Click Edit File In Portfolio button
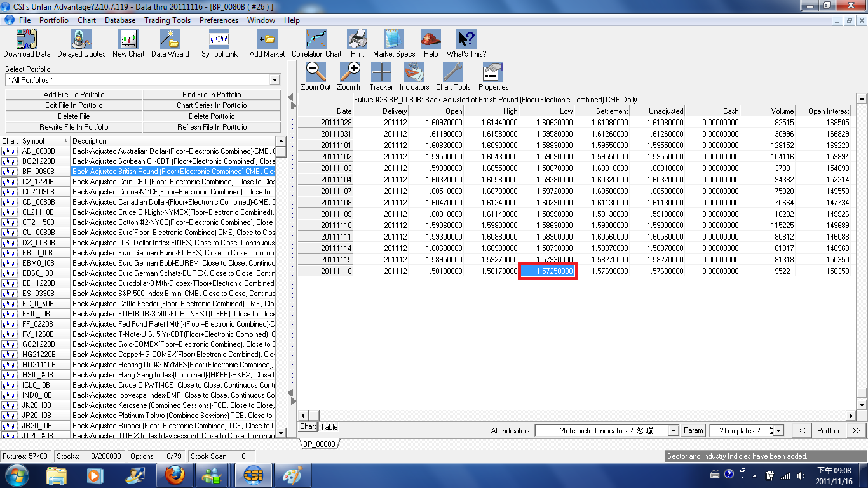The width and height of the screenshot is (868, 488). [74, 105]
